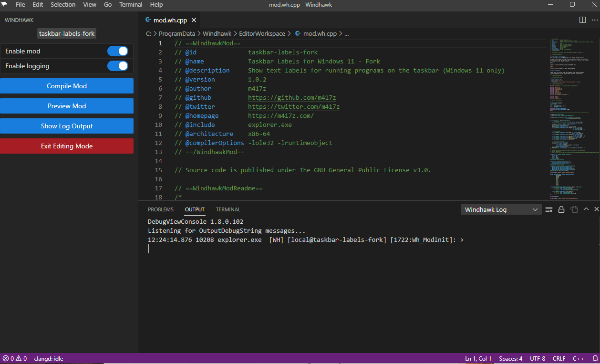Switch to the TERMINAL panel tab
The height and width of the screenshot is (364, 600).
point(228,209)
